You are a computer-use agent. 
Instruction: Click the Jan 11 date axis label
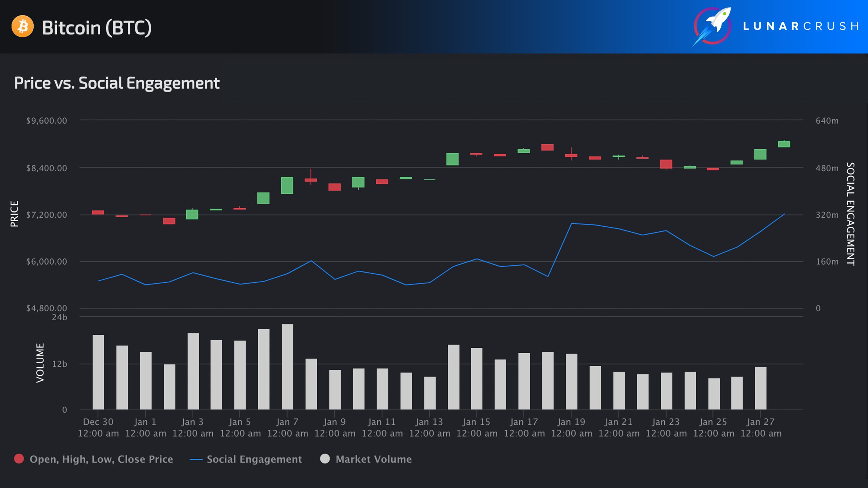click(382, 428)
